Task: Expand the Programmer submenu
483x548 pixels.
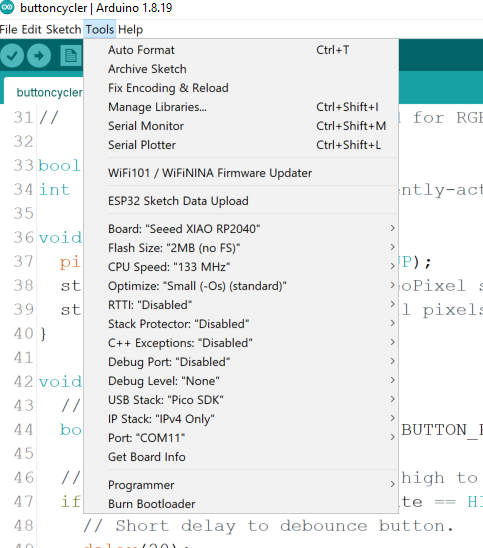Action: (241, 485)
